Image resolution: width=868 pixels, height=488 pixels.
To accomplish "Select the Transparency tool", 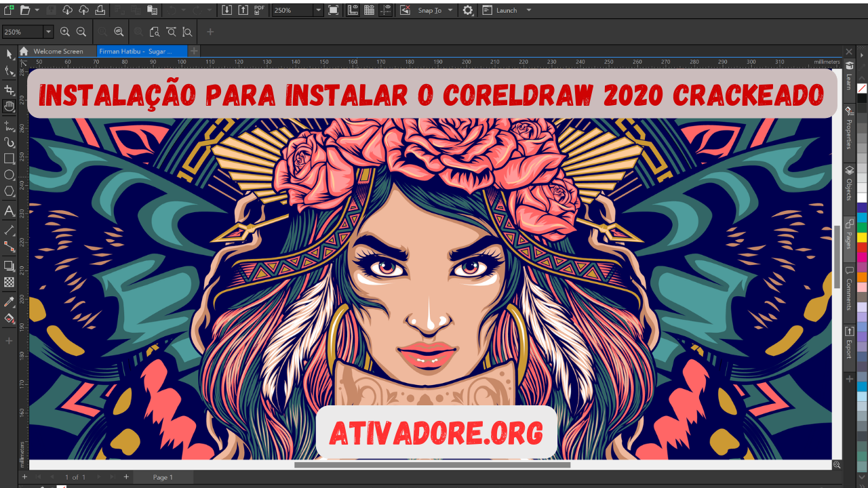I will click(x=9, y=282).
